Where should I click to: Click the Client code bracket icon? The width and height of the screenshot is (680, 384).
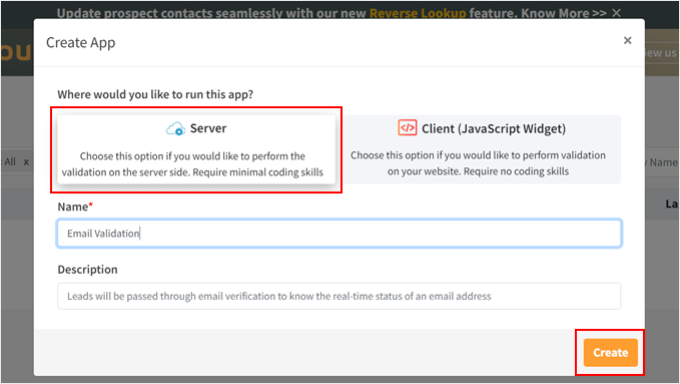407,128
